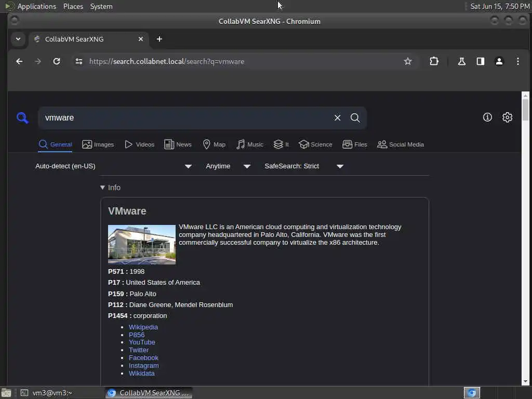The width and height of the screenshot is (532, 399).
Task: Click the VMware building thumbnail
Action: 142,245
